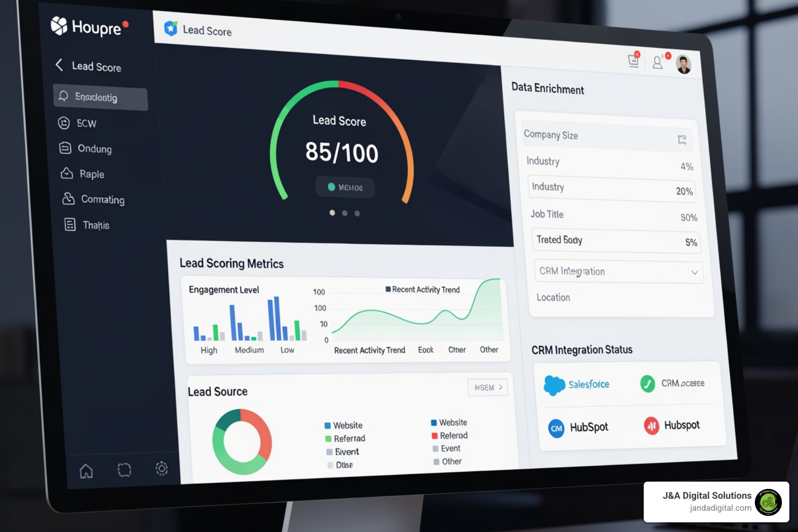Open the profile avatar picture

pos(684,65)
